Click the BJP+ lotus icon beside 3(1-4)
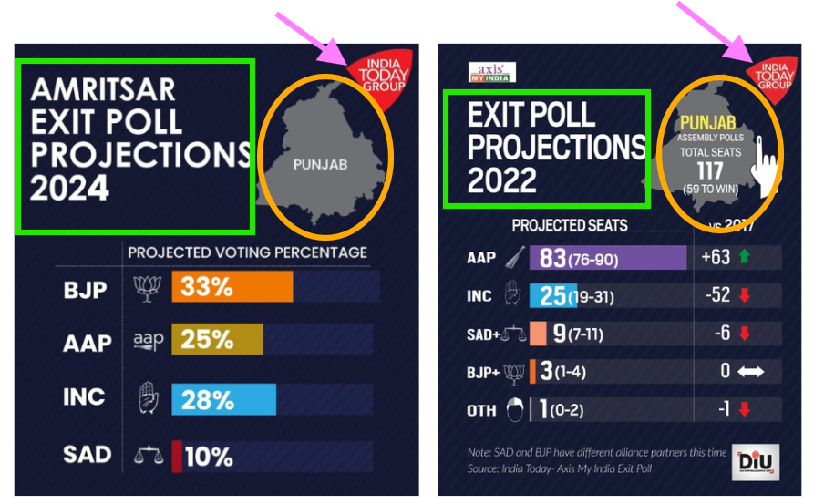Screen dimensions: 814x504 pyautogui.click(x=516, y=372)
